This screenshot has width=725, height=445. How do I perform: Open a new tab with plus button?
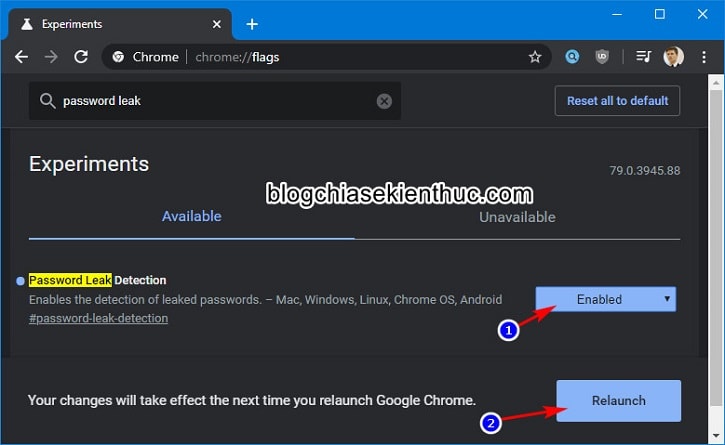pos(252,24)
